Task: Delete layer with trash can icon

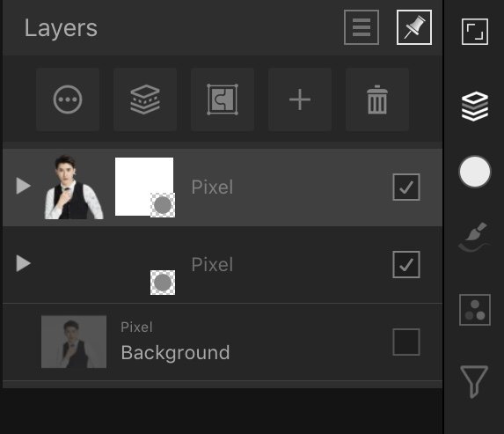Action: point(377,99)
